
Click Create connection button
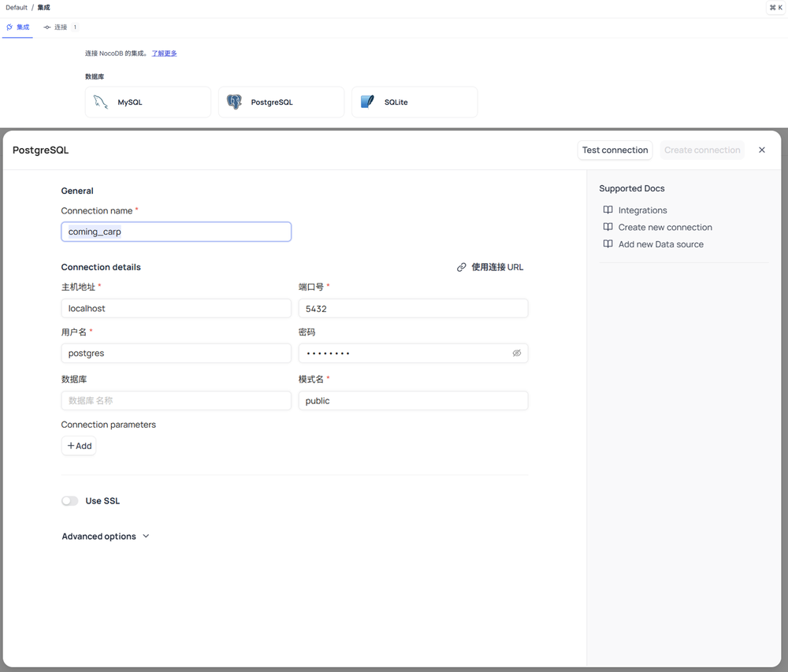tap(702, 150)
